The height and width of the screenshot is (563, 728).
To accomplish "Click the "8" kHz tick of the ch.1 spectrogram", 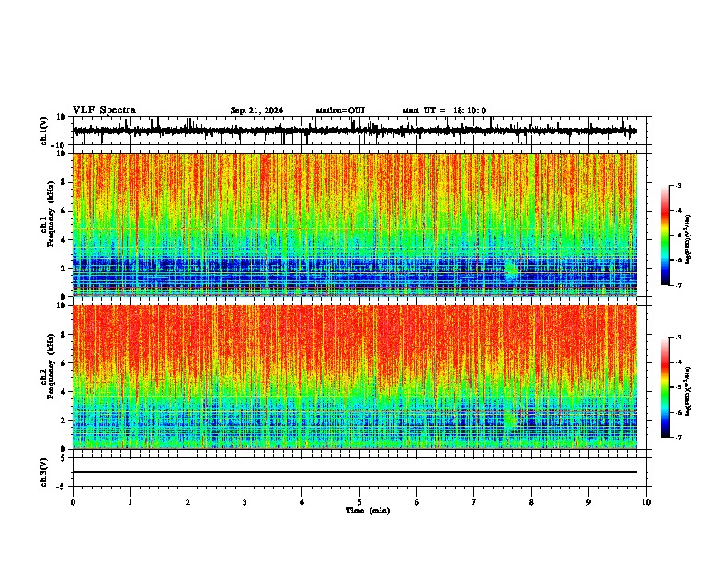I will pos(63,182).
